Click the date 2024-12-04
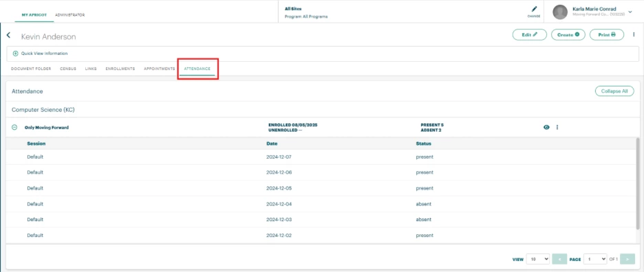Image resolution: width=644 pixels, height=272 pixels. pyautogui.click(x=279, y=203)
